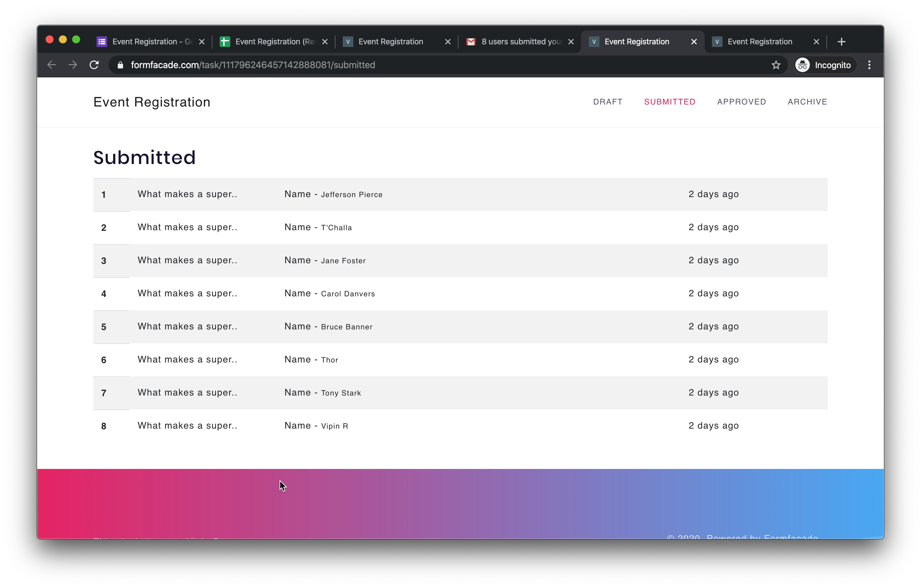
Task: Open the Chrome three-dot menu
Action: (869, 64)
